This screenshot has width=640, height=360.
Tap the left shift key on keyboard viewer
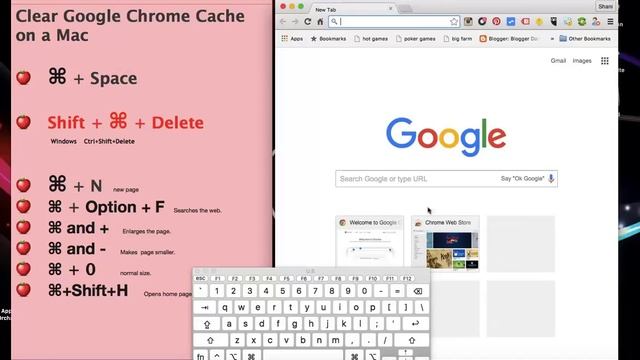click(x=211, y=340)
